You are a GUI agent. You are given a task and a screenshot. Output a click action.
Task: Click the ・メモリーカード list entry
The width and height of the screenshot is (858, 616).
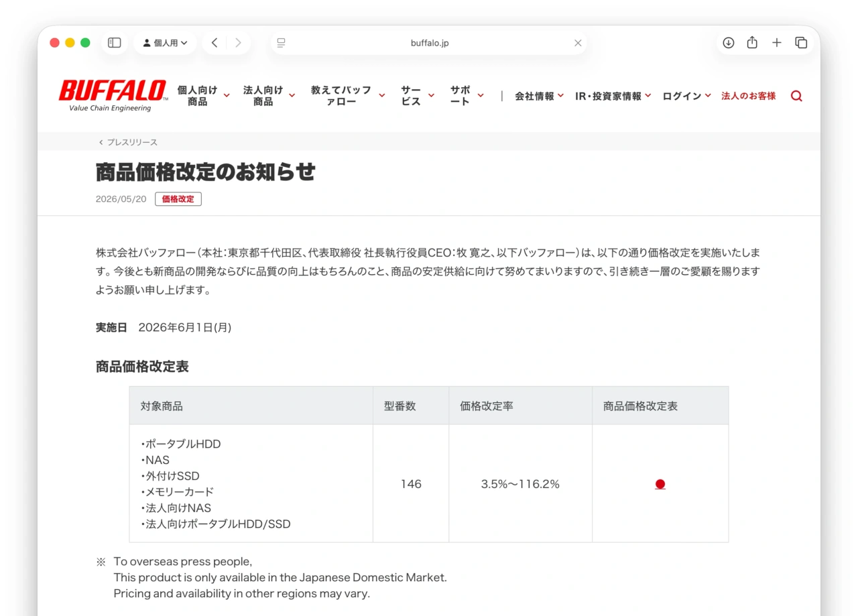(x=177, y=492)
